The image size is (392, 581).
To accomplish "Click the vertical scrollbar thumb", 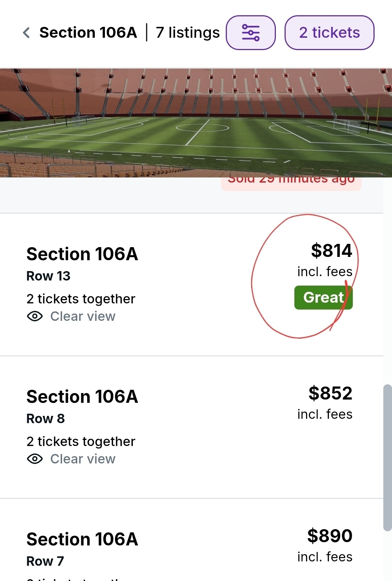I will pos(387,457).
